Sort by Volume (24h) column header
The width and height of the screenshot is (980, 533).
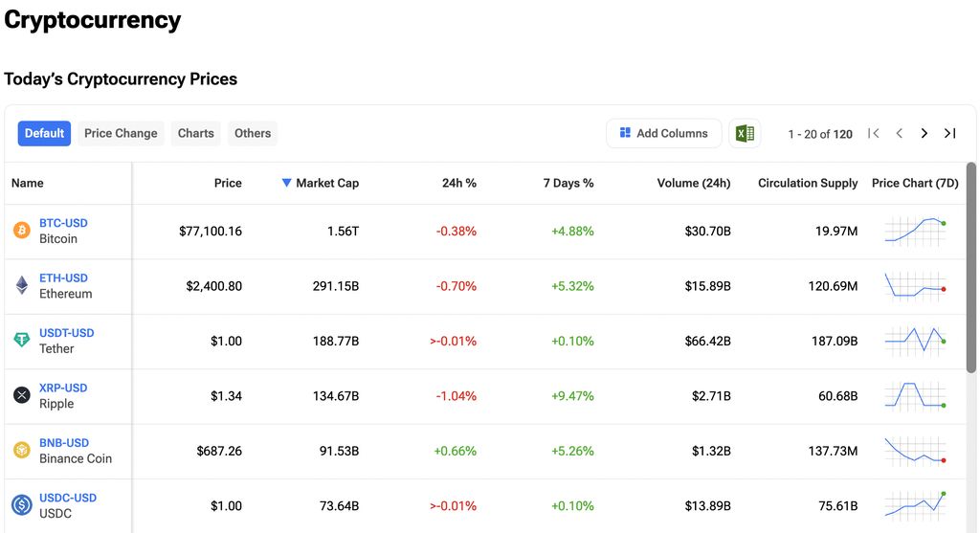[x=693, y=183]
